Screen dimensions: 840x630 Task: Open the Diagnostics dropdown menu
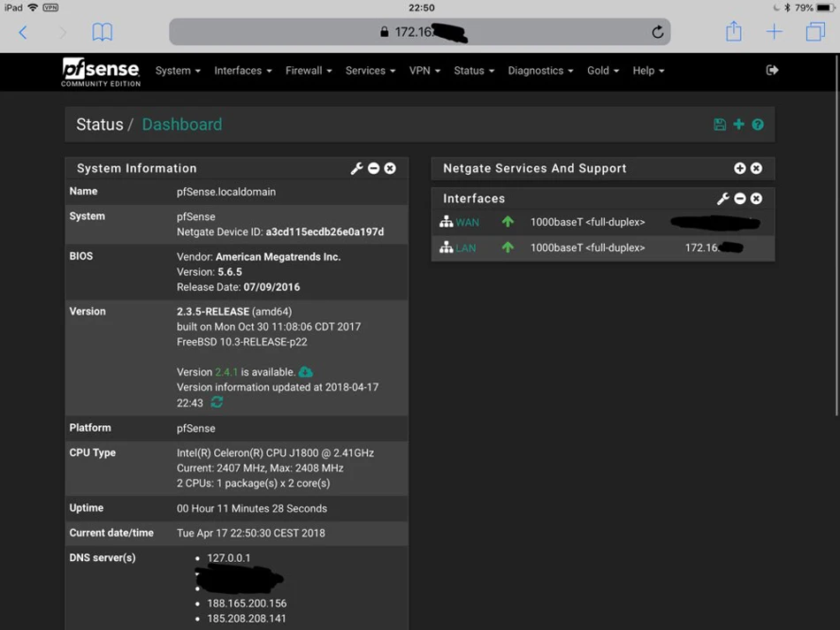tap(540, 71)
